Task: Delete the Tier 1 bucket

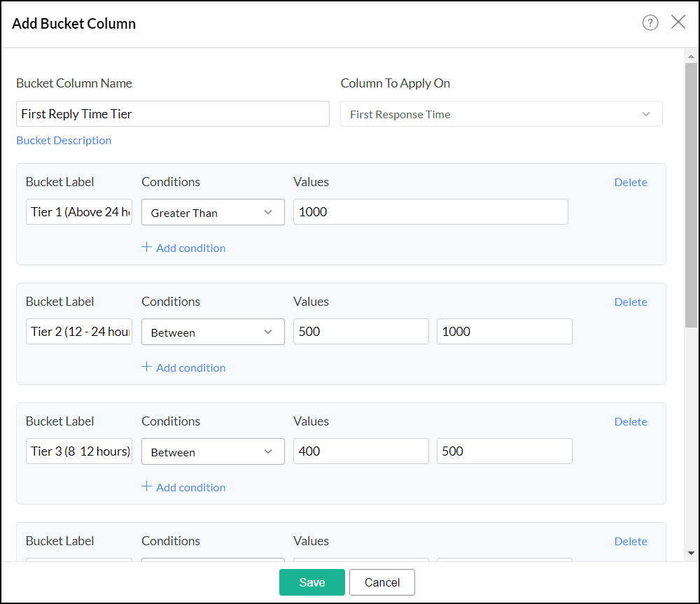Action: 631,182
